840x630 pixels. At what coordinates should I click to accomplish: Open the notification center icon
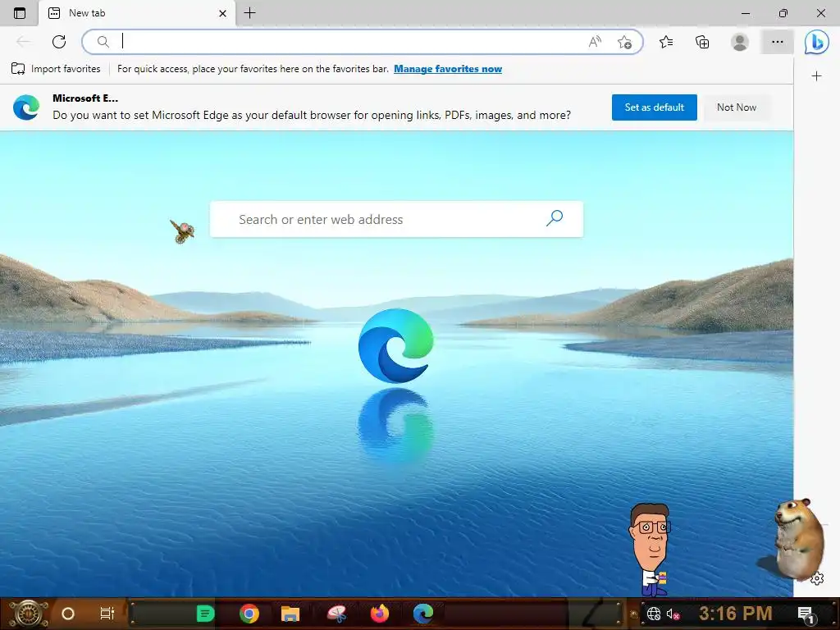pos(806,614)
